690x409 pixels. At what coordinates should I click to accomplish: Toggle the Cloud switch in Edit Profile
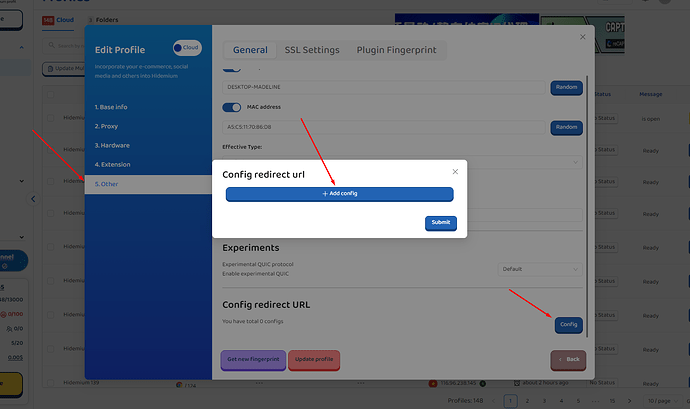(187, 47)
